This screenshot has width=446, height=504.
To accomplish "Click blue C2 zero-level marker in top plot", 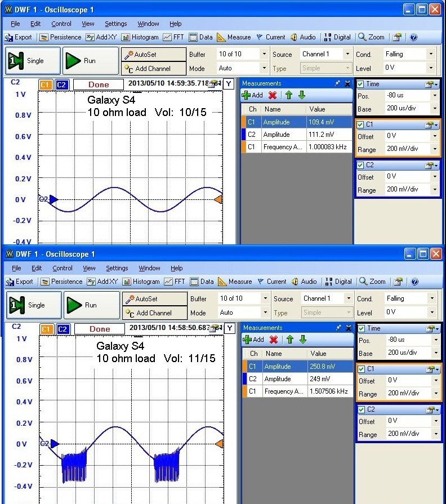I will click(x=53, y=199).
